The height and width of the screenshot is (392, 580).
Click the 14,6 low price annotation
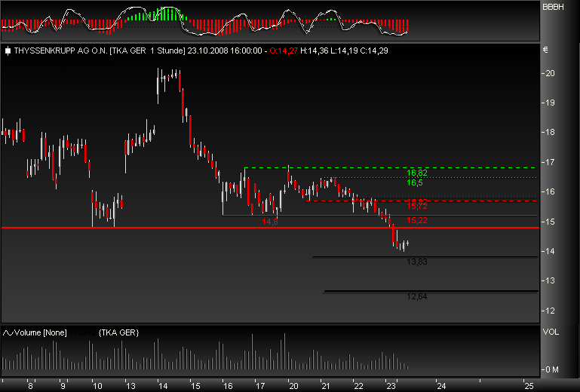click(x=270, y=222)
